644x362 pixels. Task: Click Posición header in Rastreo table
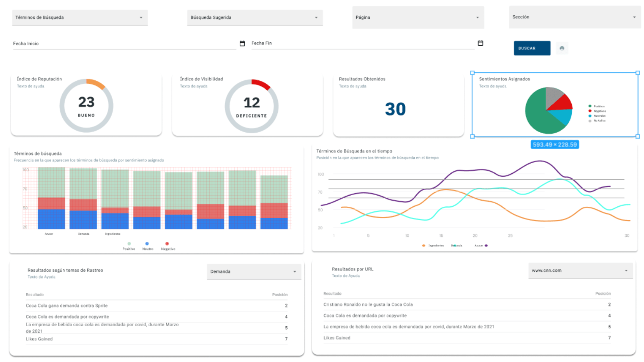point(280,295)
